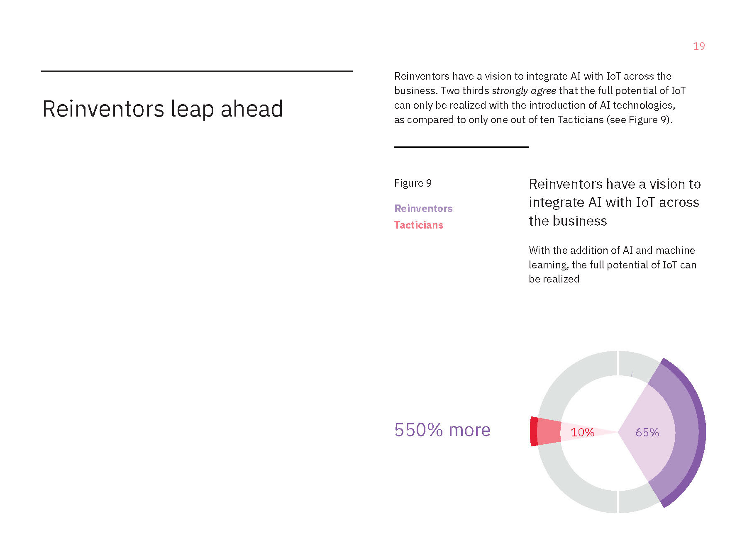Click the 65% label in the chart
Viewport: 747px width, 560px height.
click(647, 432)
